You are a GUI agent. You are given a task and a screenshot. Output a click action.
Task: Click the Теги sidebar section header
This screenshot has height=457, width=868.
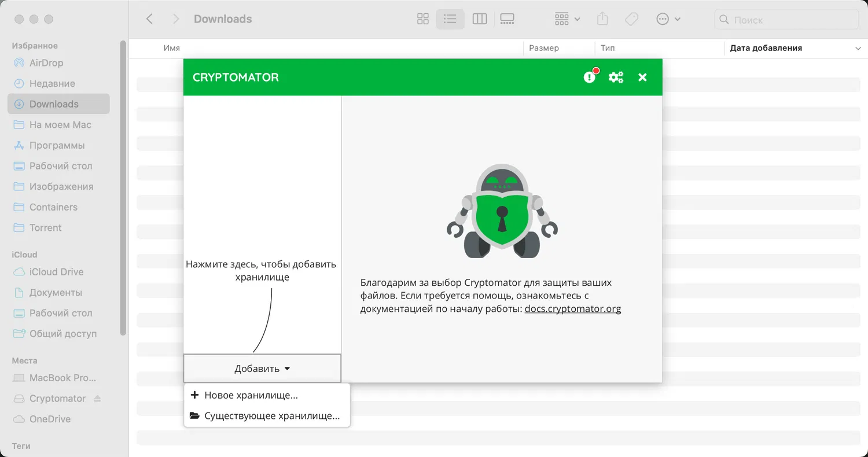coord(21,446)
